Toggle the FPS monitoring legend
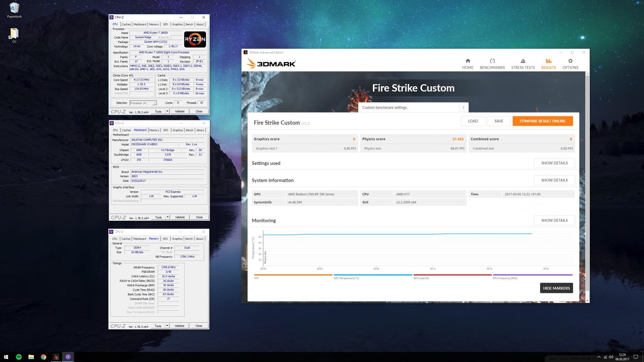644x362 pixels. 293,276
